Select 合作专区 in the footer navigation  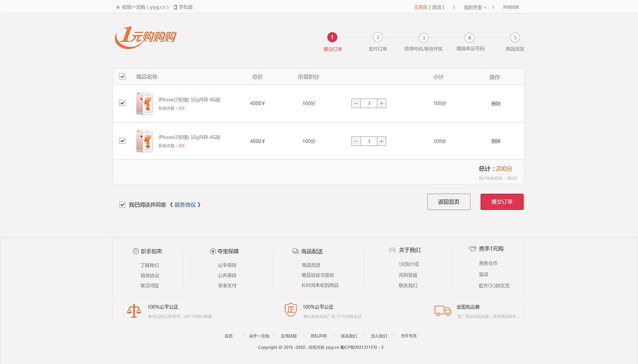click(x=408, y=336)
